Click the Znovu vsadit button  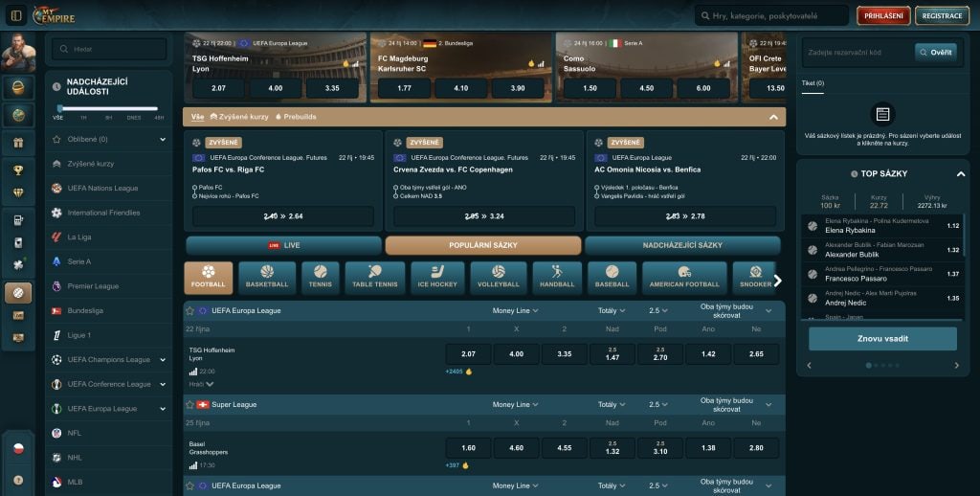(882, 339)
